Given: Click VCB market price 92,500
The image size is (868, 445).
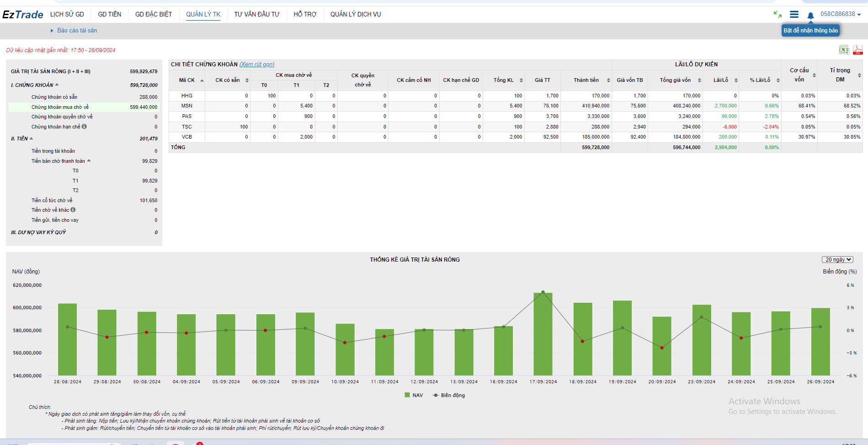Looking at the screenshot, I should 551,137.
